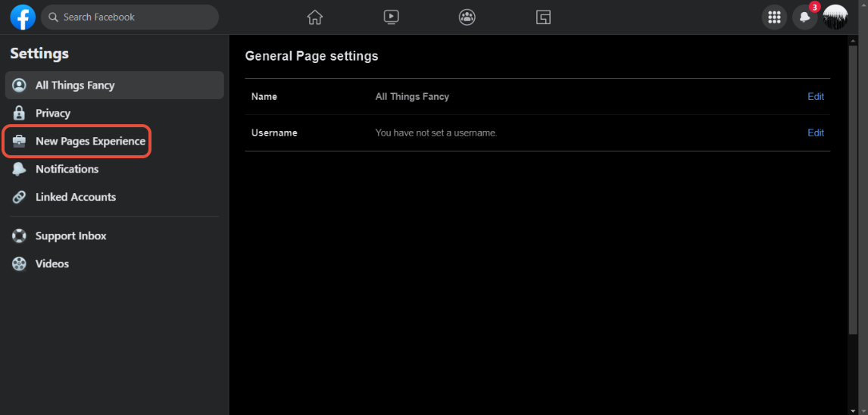
Task: Select All Things Fancy in sidebar
Action: pyautogui.click(x=114, y=86)
